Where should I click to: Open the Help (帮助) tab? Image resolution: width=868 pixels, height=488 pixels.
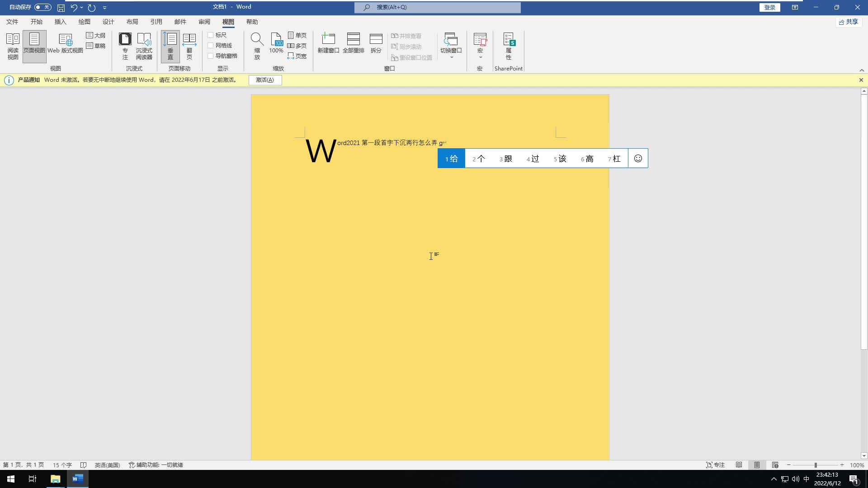pos(252,22)
